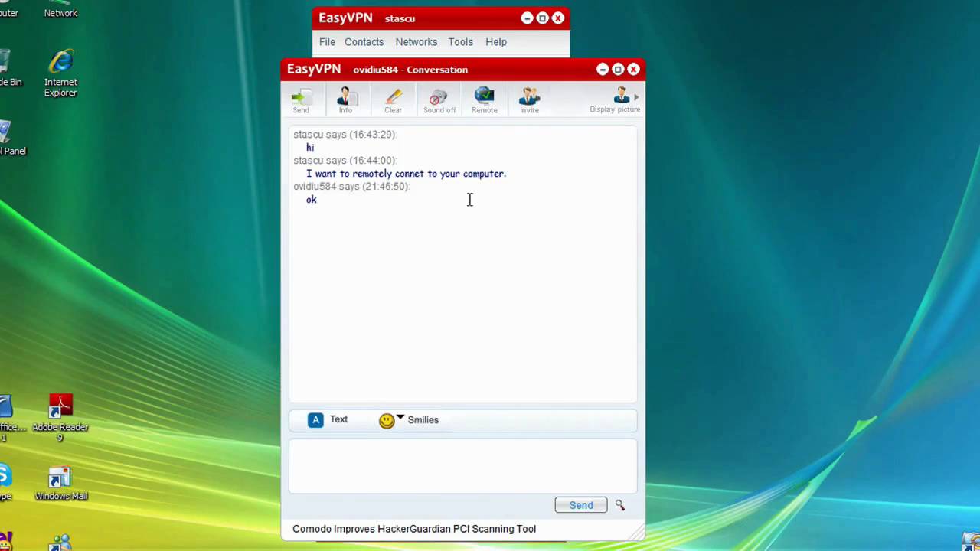Click message 'I want to remotely connet' text
Screen dimensions: 980x551
click(406, 174)
